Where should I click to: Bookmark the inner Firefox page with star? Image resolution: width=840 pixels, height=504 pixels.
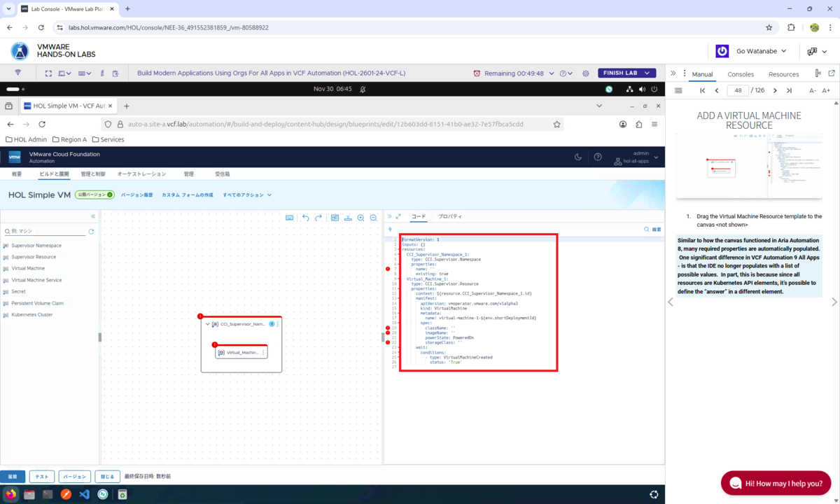pos(556,124)
